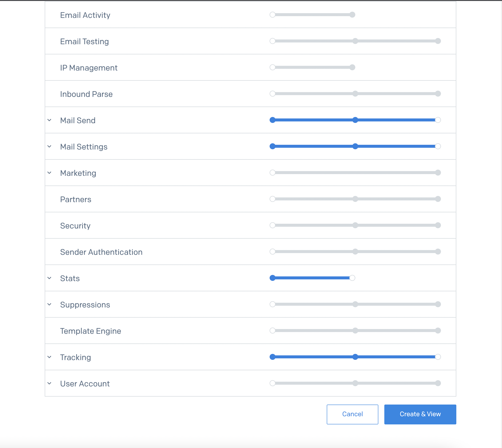
Task: Set Partners slider to the middle stop
Action: (x=355, y=199)
